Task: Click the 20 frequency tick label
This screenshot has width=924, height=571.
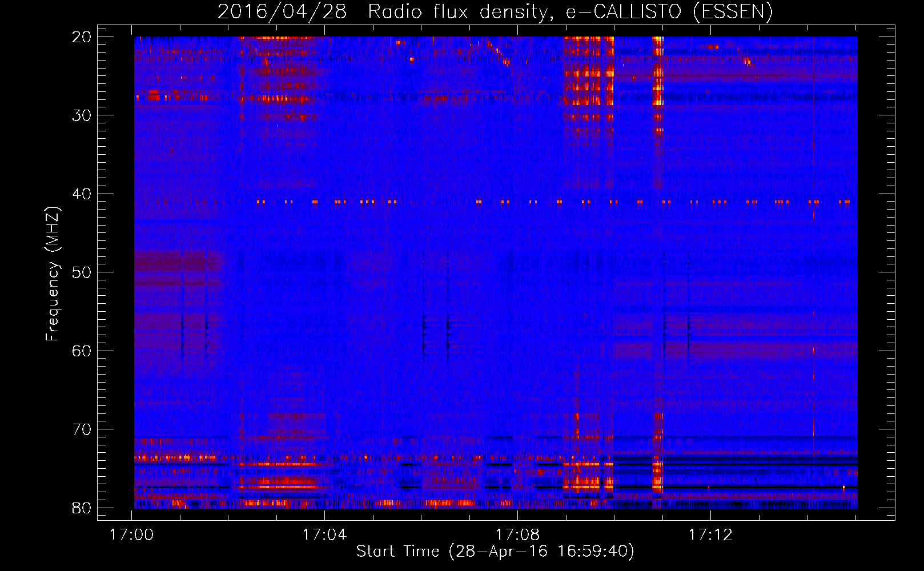Action: coord(82,37)
